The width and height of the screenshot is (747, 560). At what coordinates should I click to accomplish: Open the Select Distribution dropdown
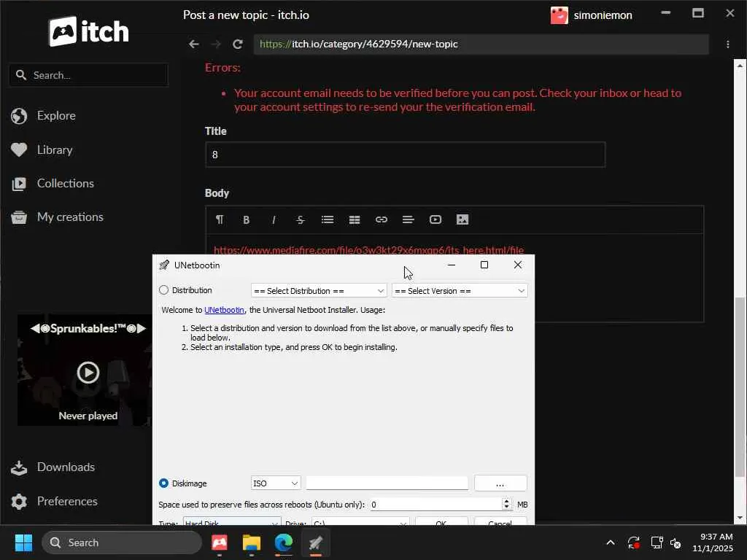click(319, 291)
